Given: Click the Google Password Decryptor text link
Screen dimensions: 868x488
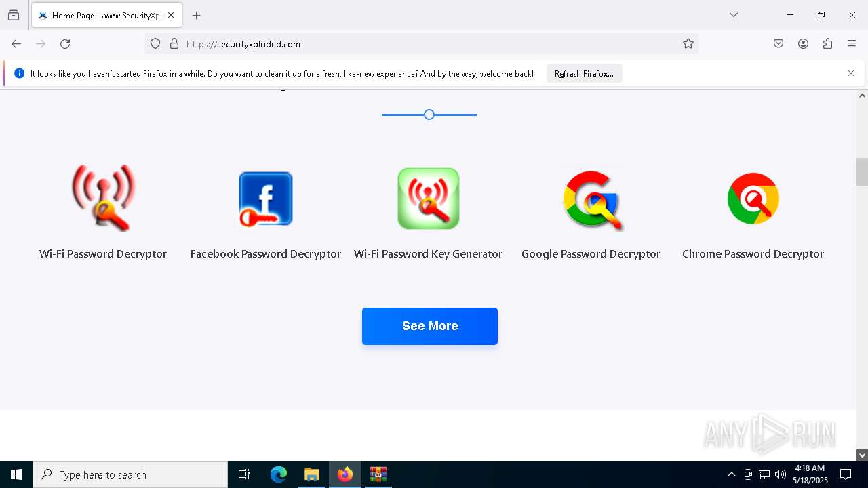Looking at the screenshot, I should (x=591, y=253).
